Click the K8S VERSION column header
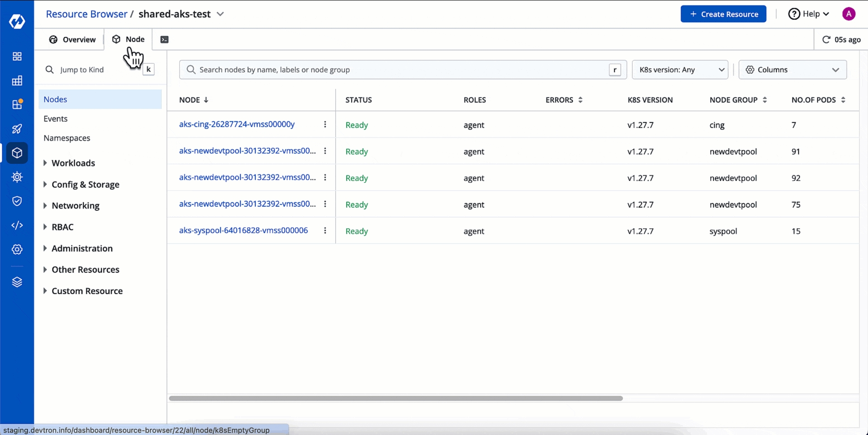 click(650, 100)
